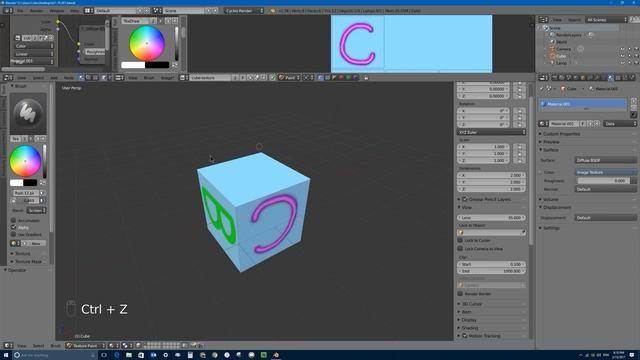Viewport: 640px width, 360px height.
Task: Enable the Lock Camera to View checkbox
Action: pyautogui.click(x=460, y=249)
